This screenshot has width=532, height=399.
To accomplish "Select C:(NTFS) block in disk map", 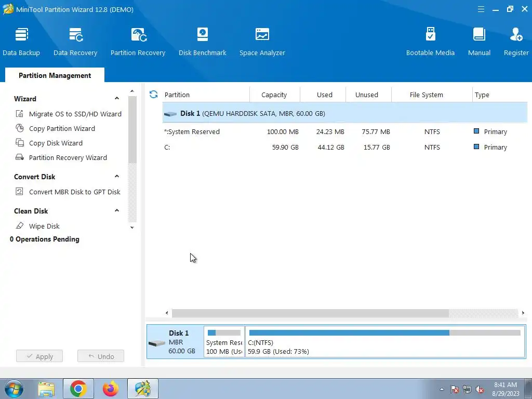I will (x=385, y=342).
